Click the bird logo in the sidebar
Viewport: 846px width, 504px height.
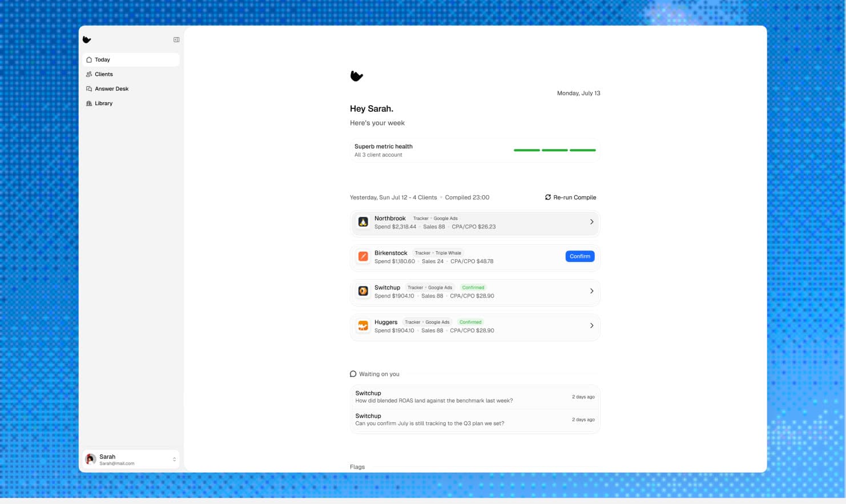(87, 39)
